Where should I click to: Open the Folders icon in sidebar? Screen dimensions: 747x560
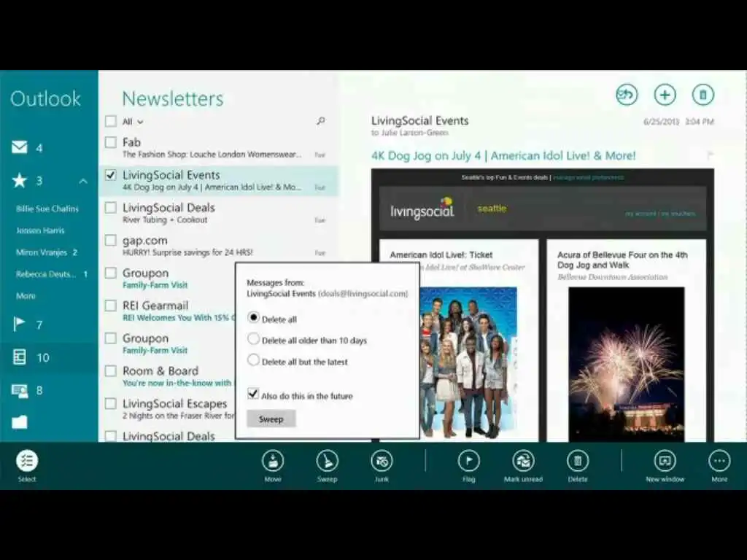[20, 422]
